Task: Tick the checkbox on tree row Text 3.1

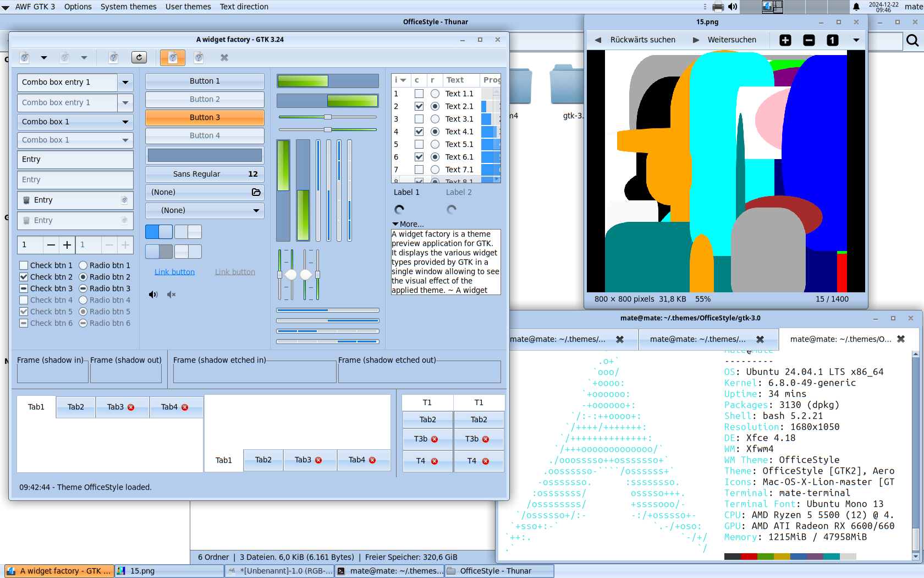Action: coord(418,119)
